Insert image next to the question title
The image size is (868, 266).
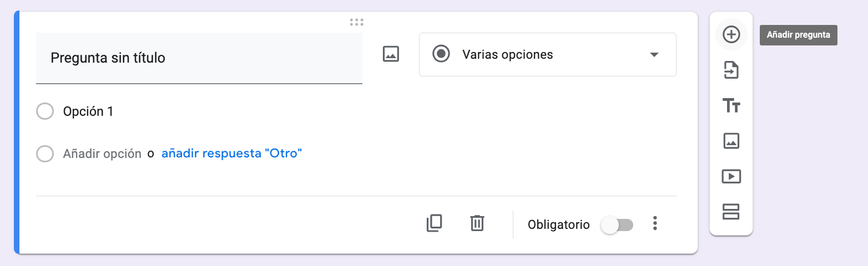391,54
